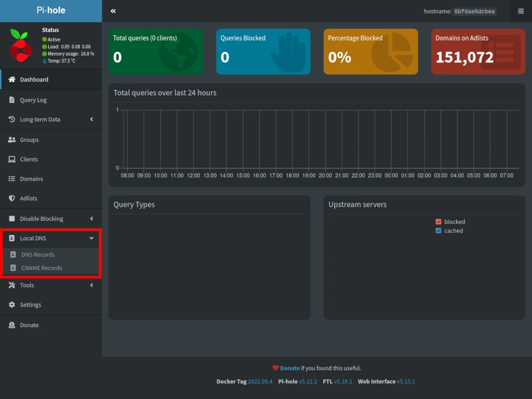Image resolution: width=532 pixels, height=399 pixels.
Task: Click the Long-term Data history icon
Action: [12, 119]
